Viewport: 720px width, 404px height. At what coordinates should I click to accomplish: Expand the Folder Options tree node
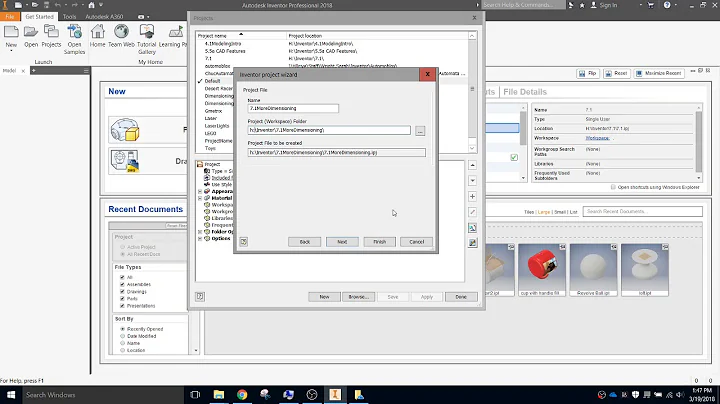(200, 232)
